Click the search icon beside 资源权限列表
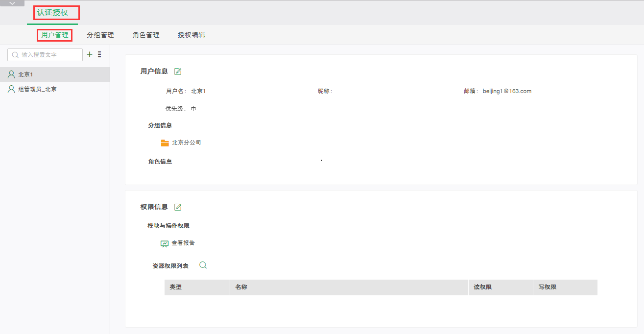 pos(203,265)
